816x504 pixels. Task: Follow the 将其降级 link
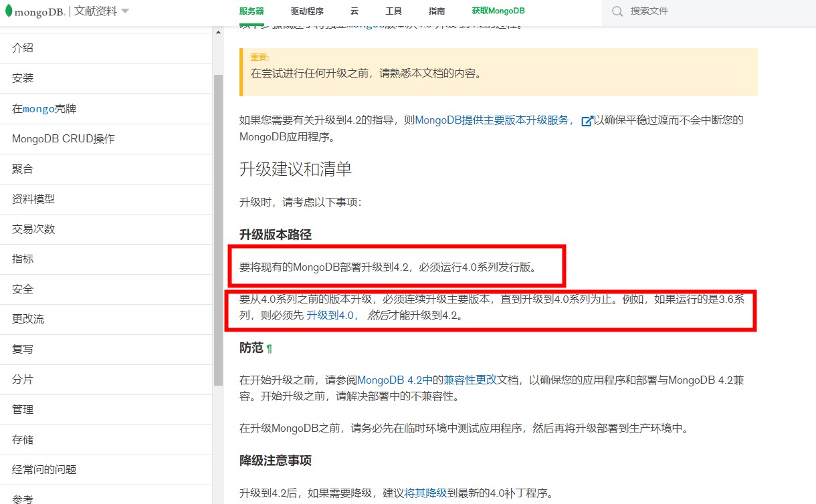point(425,493)
